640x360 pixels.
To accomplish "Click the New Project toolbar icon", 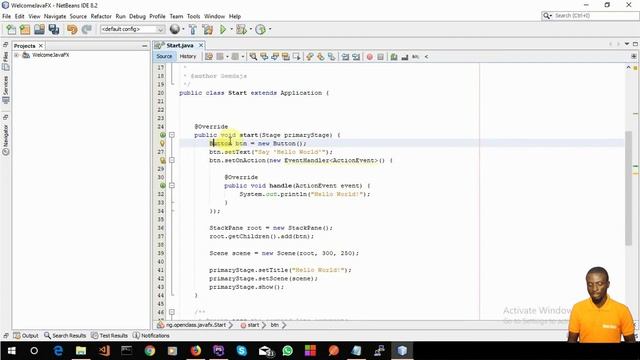I will [x=25, y=29].
